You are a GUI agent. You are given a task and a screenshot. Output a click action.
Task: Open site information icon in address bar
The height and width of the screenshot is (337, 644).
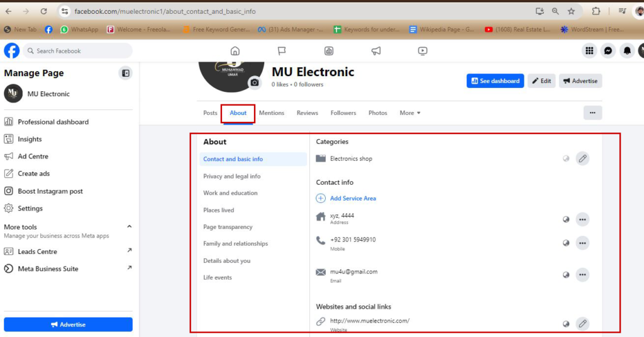point(65,11)
